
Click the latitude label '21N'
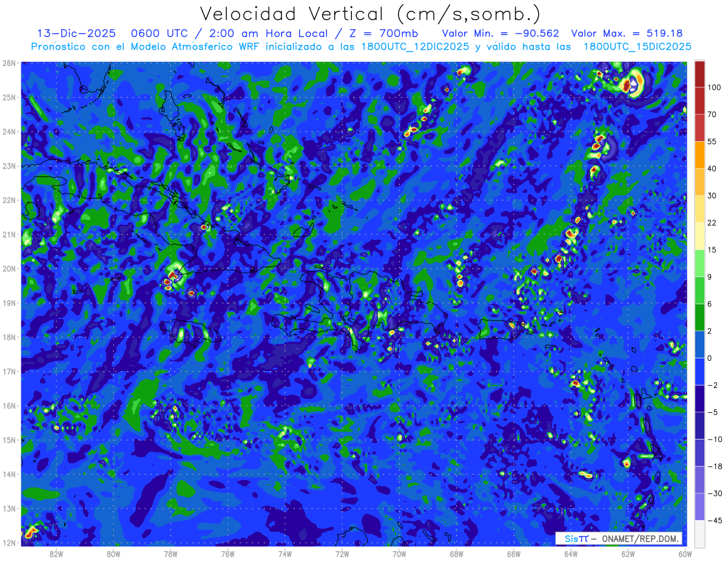pyautogui.click(x=9, y=234)
